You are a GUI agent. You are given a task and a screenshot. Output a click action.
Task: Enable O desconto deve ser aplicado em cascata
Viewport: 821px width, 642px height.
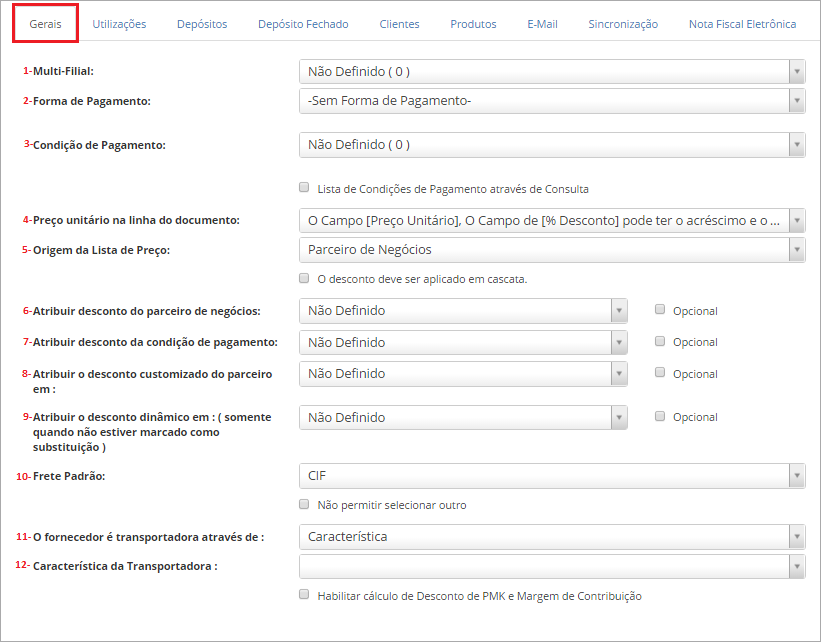304,278
